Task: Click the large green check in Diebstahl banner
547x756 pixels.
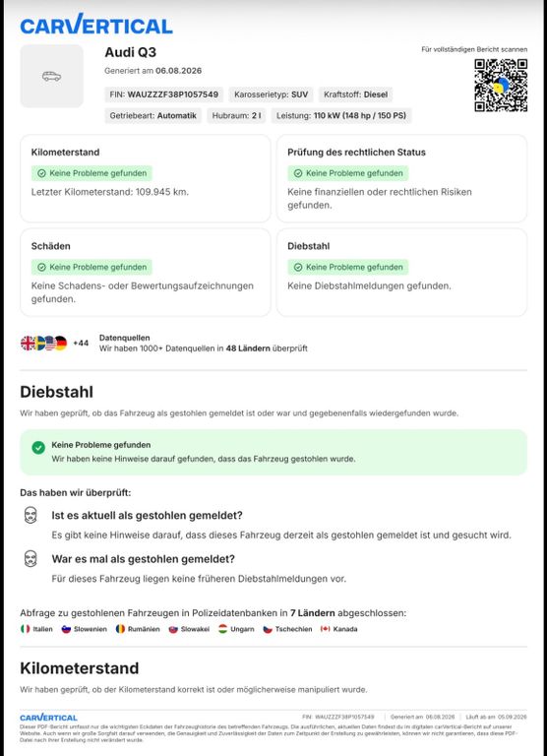Action: click(38, 448)
